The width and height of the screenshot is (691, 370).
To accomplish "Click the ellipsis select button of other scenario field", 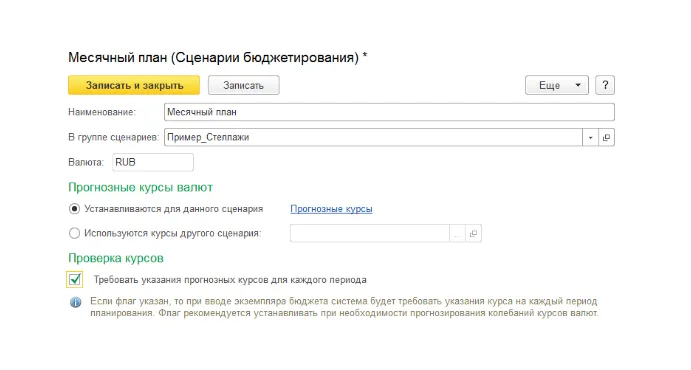I will 457,233.
